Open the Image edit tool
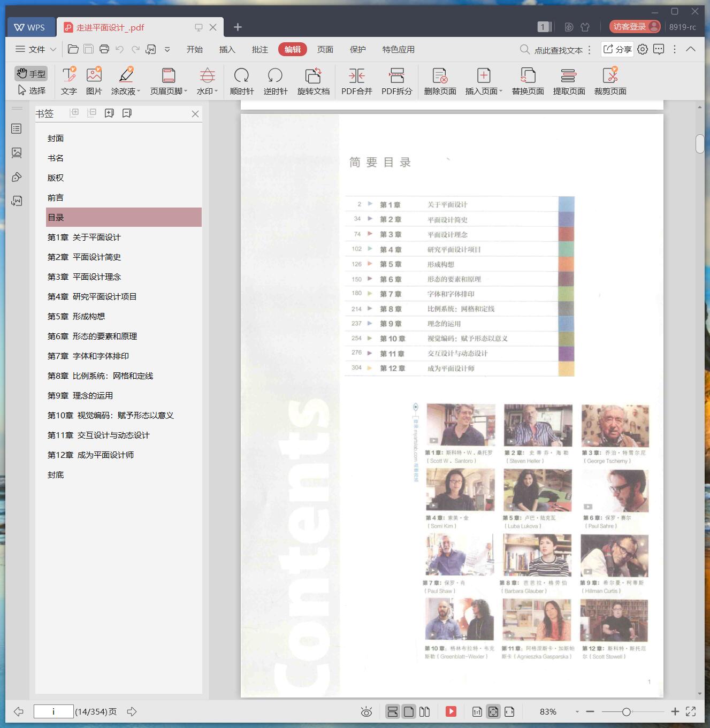710x728 pixels. click(94, 81)
